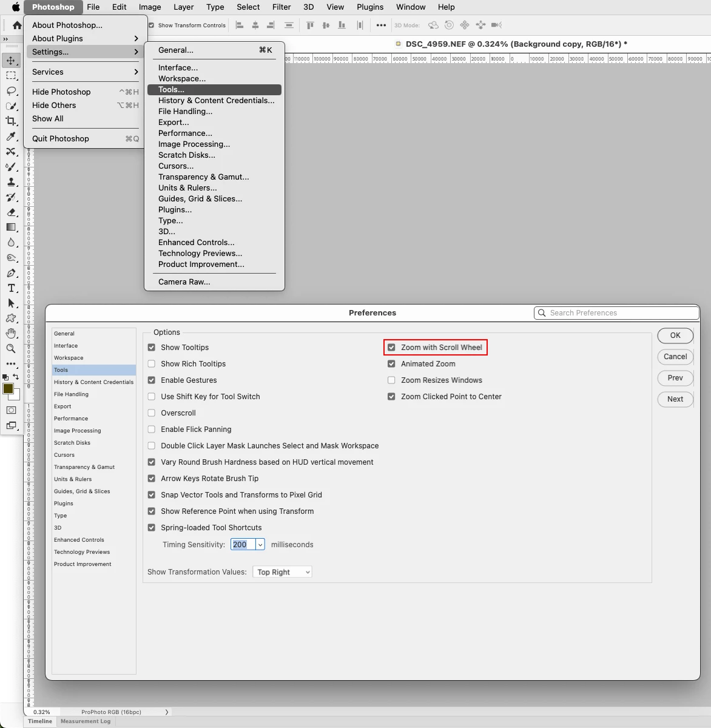Select the Horizontal Type tool

tap(11, 288)
